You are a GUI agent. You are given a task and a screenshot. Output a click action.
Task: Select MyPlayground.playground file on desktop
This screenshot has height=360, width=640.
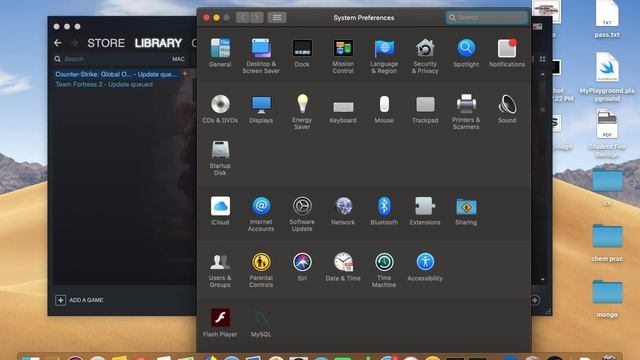click(607, 77)
